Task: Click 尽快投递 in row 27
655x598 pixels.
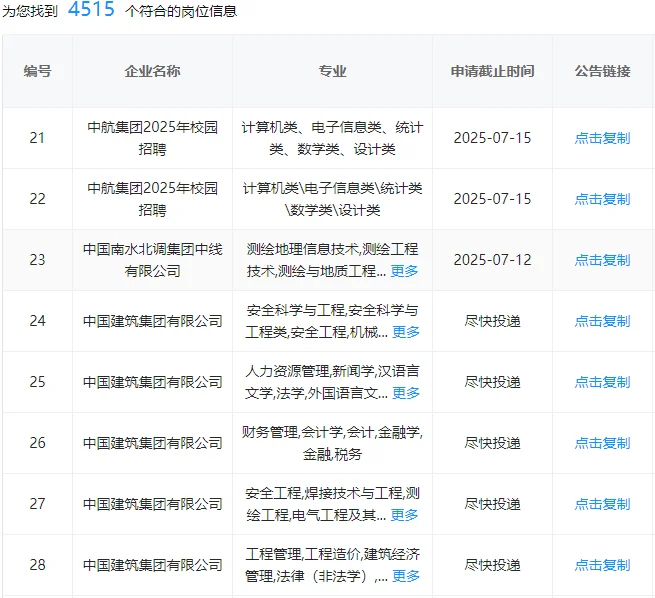Action: point(493,504)
